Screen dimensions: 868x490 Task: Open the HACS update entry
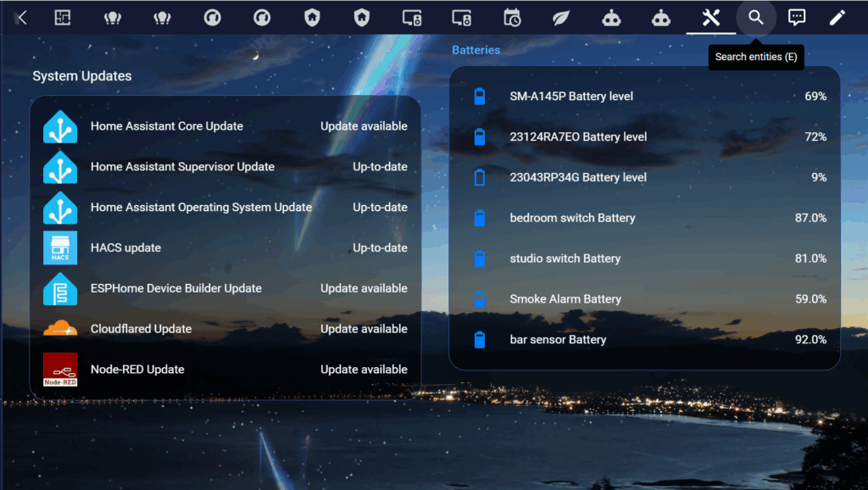[125, 248]
